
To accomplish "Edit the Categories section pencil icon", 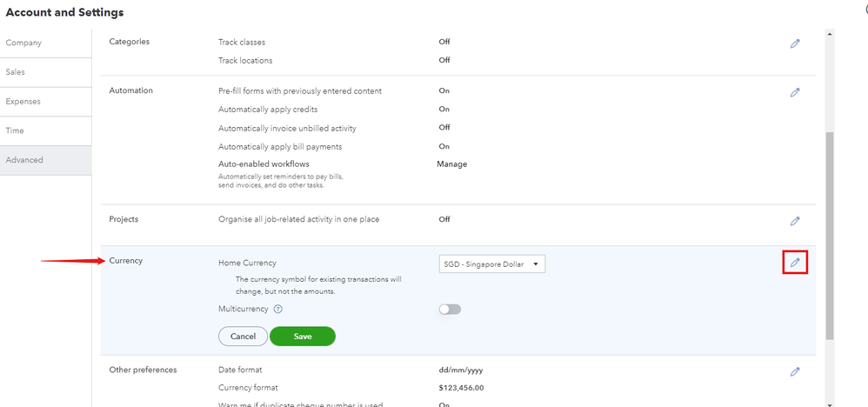I will pyautogui.click(x=795, y=43).
